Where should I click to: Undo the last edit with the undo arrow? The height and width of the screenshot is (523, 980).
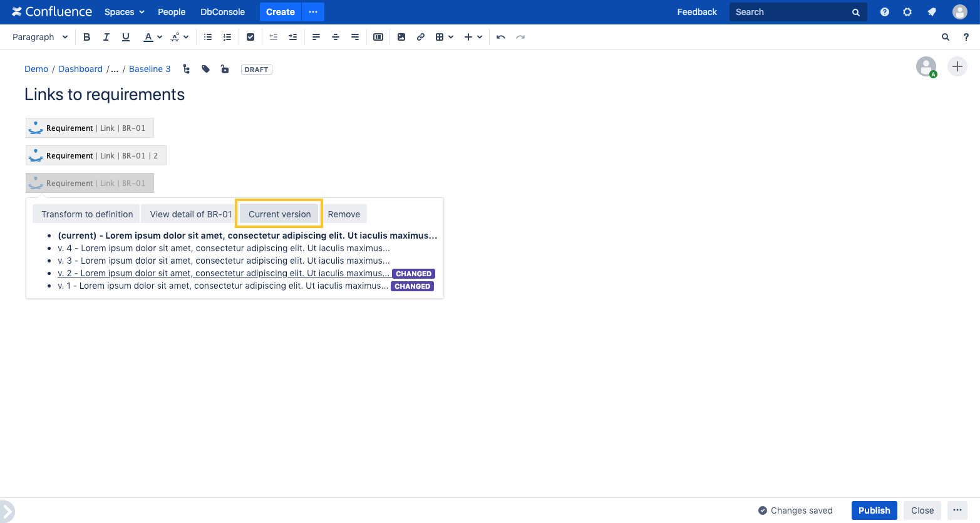[x=500, y=37]
